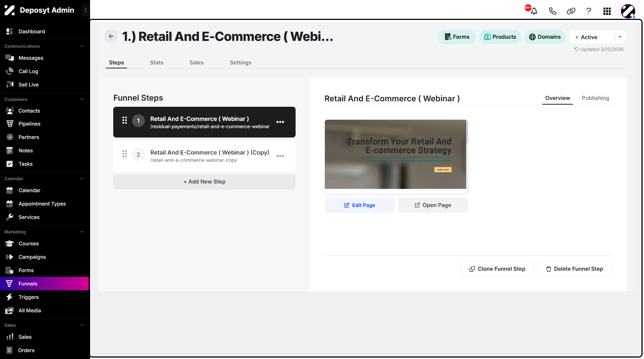Open the apps grid icon
The height and width of the screenshot is (359, 644).
[607, 11]
